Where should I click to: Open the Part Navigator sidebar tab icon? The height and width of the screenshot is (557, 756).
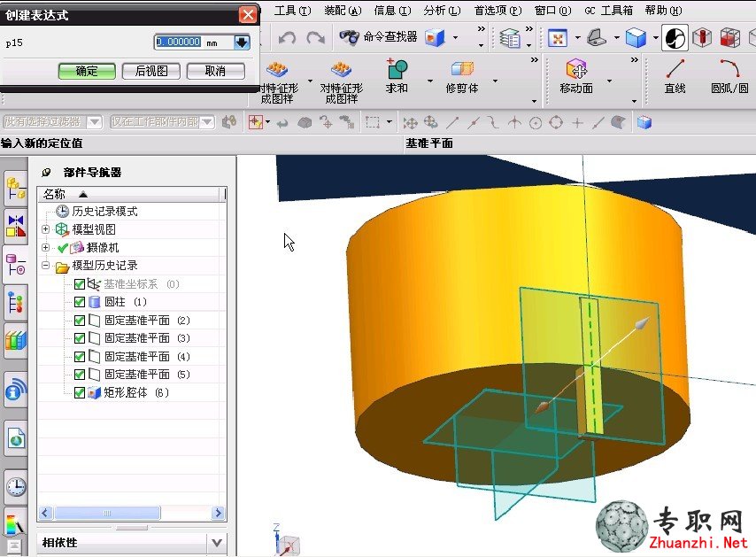(16, 264)
